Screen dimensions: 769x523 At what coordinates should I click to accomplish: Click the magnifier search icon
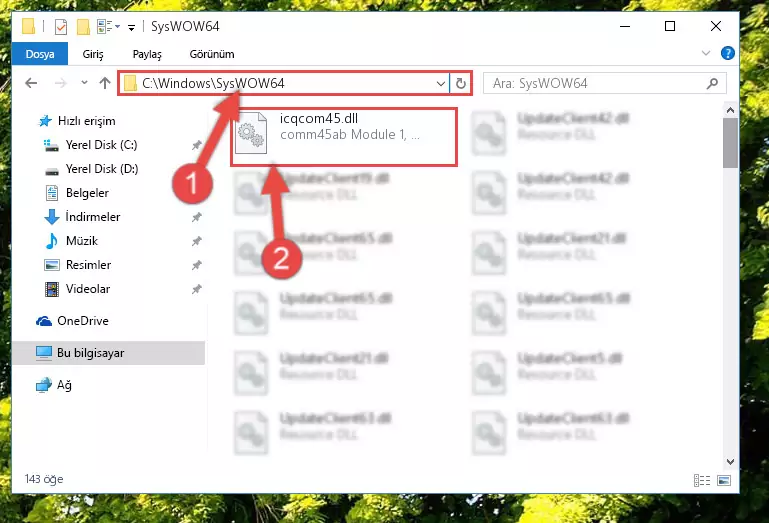[x=712, y=83]
